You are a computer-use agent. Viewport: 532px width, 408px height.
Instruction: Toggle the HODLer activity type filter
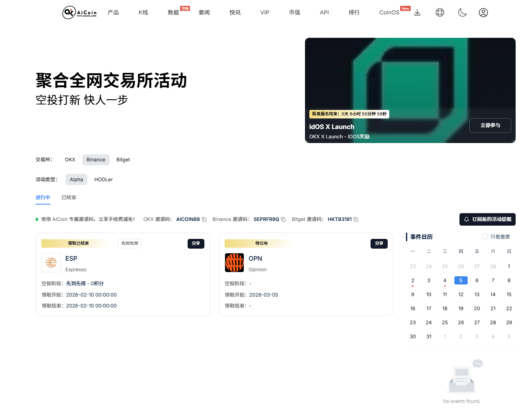pyautogui.click(x=103, y=179)
